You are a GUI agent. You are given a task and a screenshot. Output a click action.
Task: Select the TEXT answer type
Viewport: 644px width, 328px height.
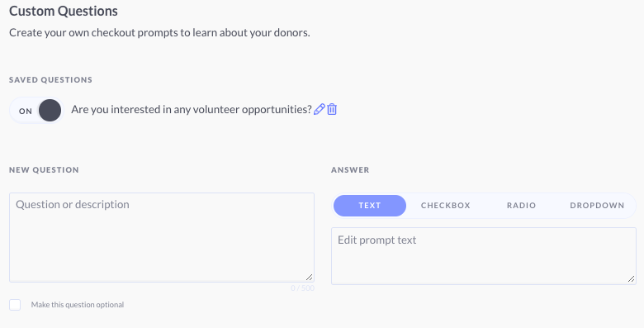point(370,206)
